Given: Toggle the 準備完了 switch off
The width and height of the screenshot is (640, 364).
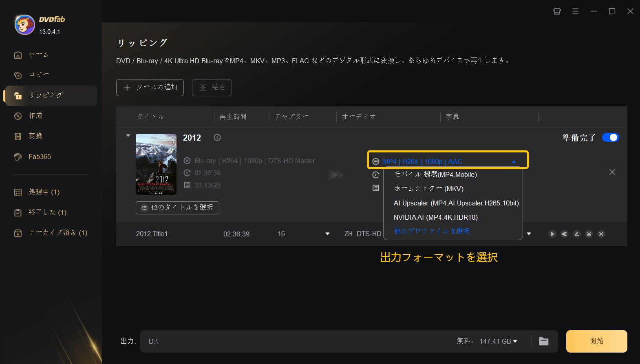Looking at the screenshot, I should tap(610, 137).
